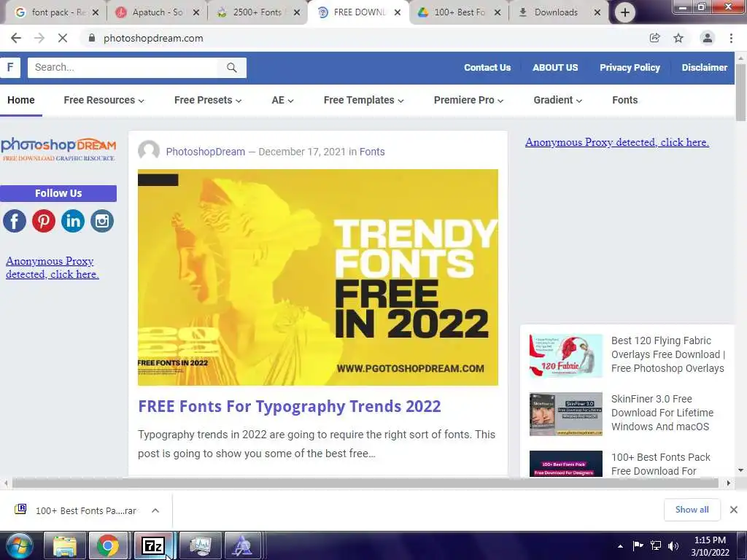
Task: Expand the Gradient menu
Action: [557, 100]
